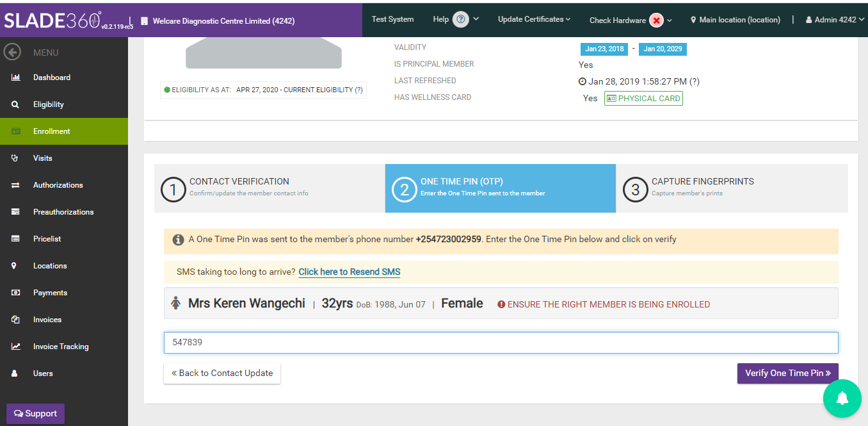The image size is (868, 426).
Task: Click the Authorizations exchange arrows icon
Action: [16, 185]
